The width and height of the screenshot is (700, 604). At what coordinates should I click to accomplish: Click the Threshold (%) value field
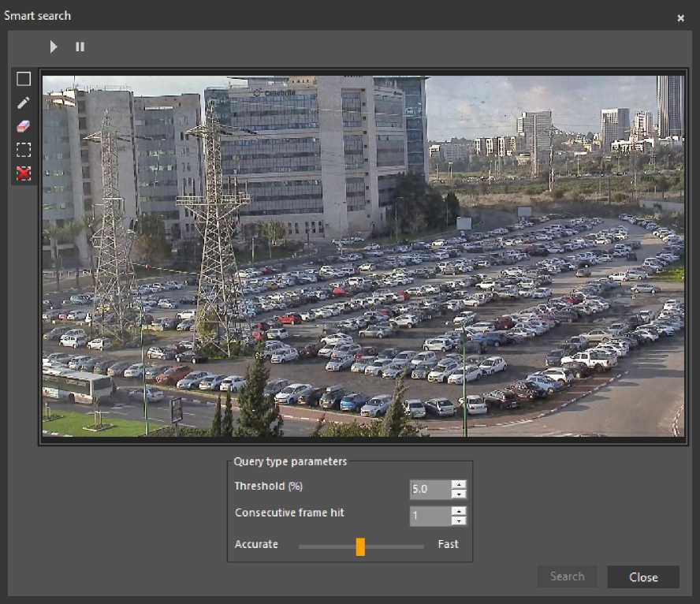click(430, 489)
